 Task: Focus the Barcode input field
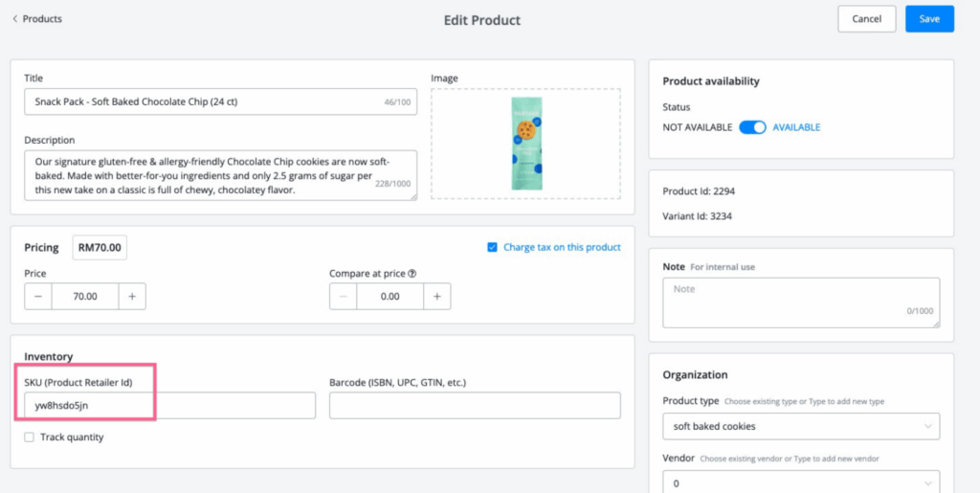pos(475,406)
